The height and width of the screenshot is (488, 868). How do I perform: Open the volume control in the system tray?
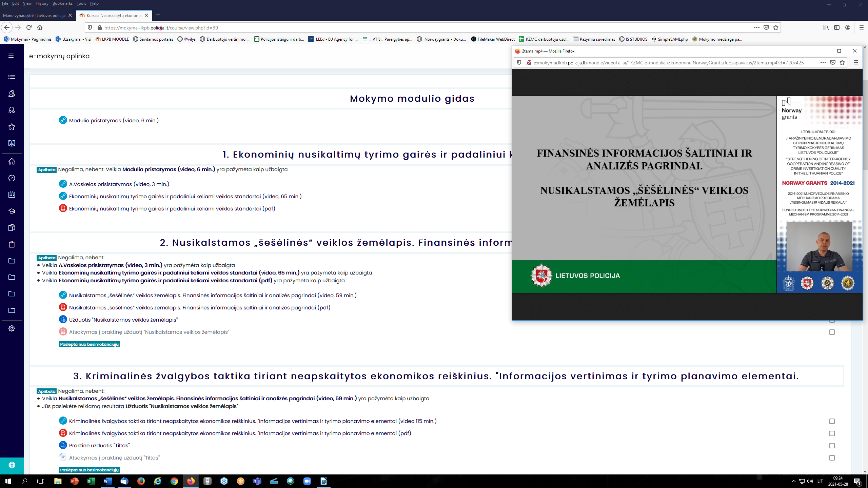click(x=810, y=481)
